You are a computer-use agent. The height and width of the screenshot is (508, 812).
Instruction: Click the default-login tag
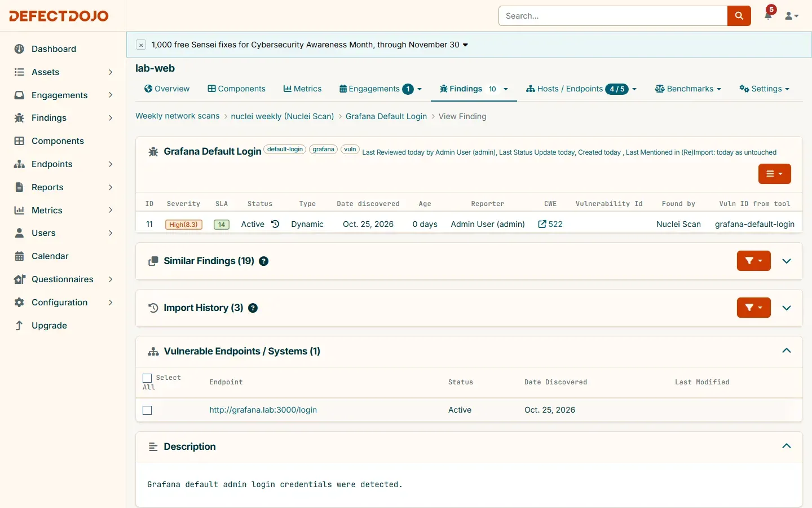(285, 150)
